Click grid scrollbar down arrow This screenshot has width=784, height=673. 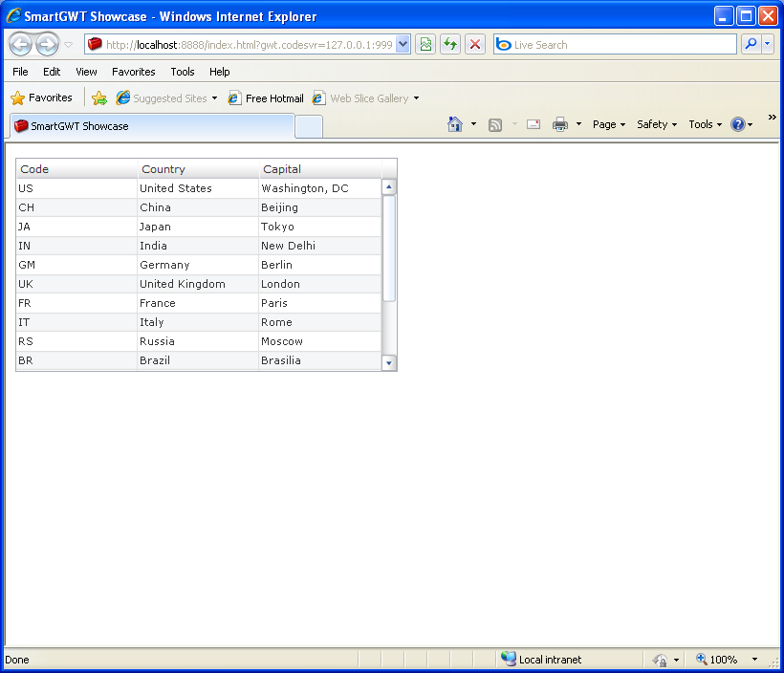tap(389, 363)
